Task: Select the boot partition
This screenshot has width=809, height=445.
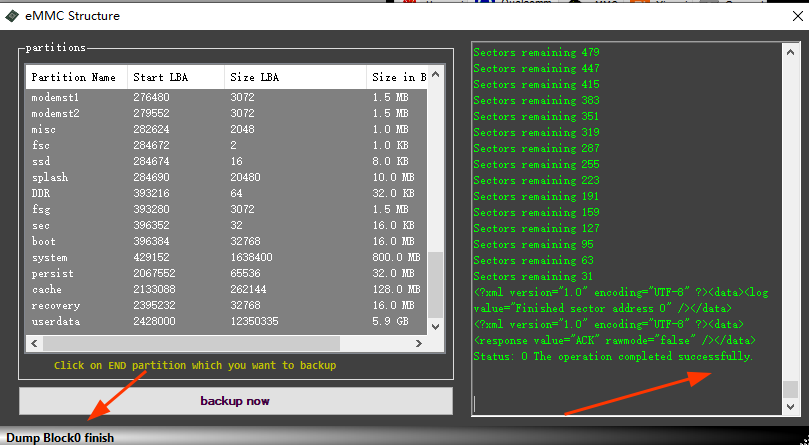Action: click(x=226, y=241)
